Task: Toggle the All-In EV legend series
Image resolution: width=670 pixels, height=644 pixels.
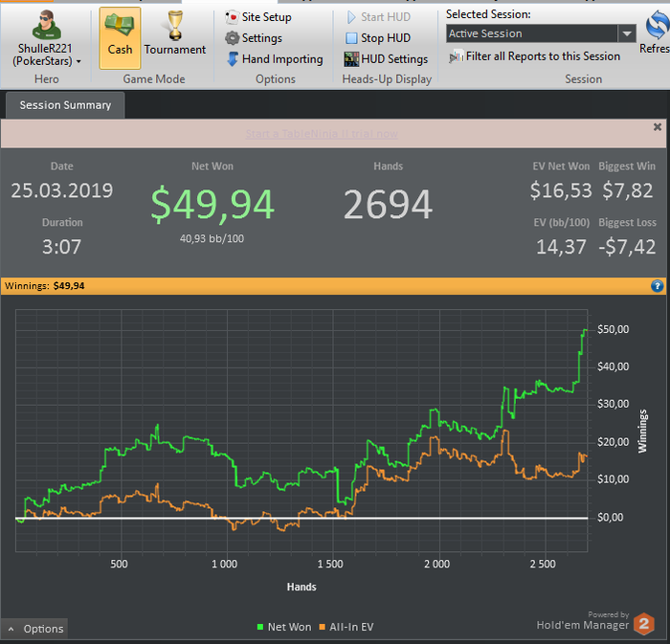Action: (x=346, y=627)
